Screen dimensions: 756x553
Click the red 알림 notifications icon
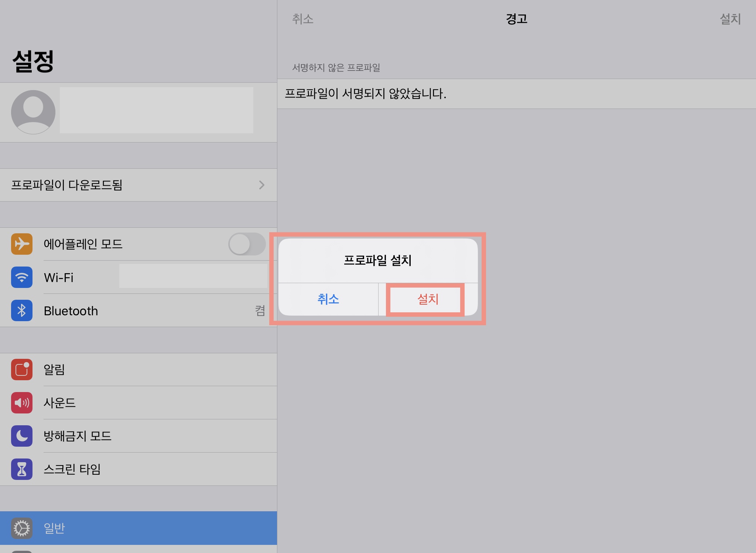[22, 369]
